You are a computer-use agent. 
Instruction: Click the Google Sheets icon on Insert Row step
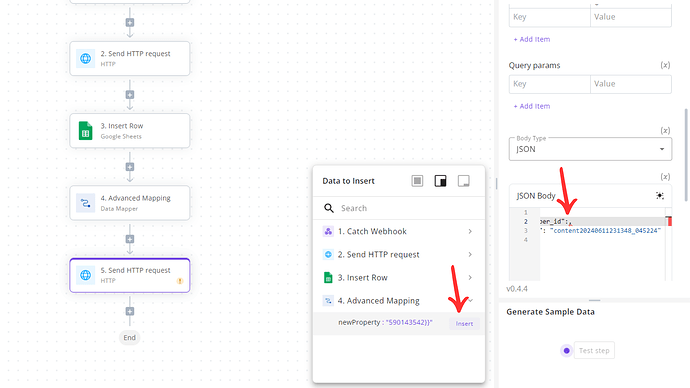tap(85, 131)
